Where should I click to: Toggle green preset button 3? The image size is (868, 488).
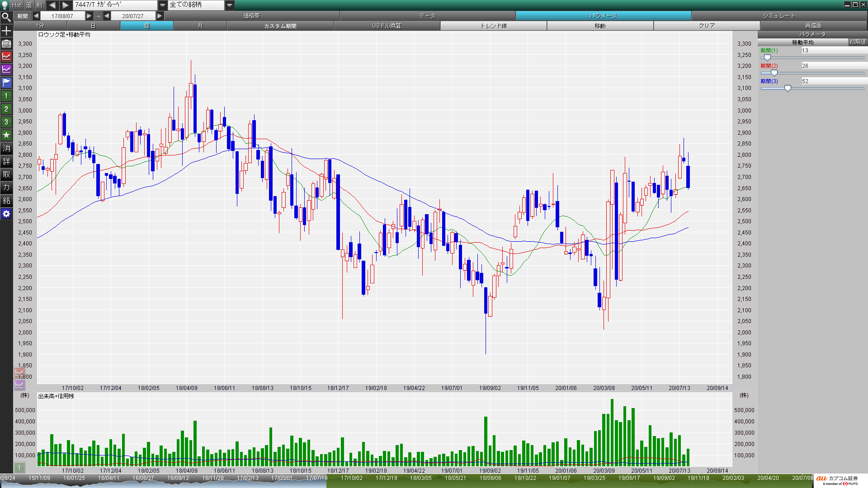tap(6, 122)
